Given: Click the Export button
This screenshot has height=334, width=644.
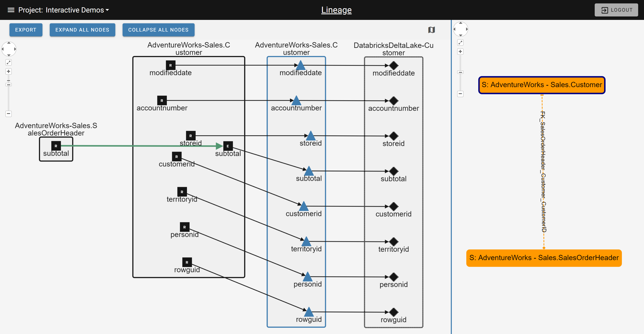Looking at the screenshot, I should pos(26,30).
